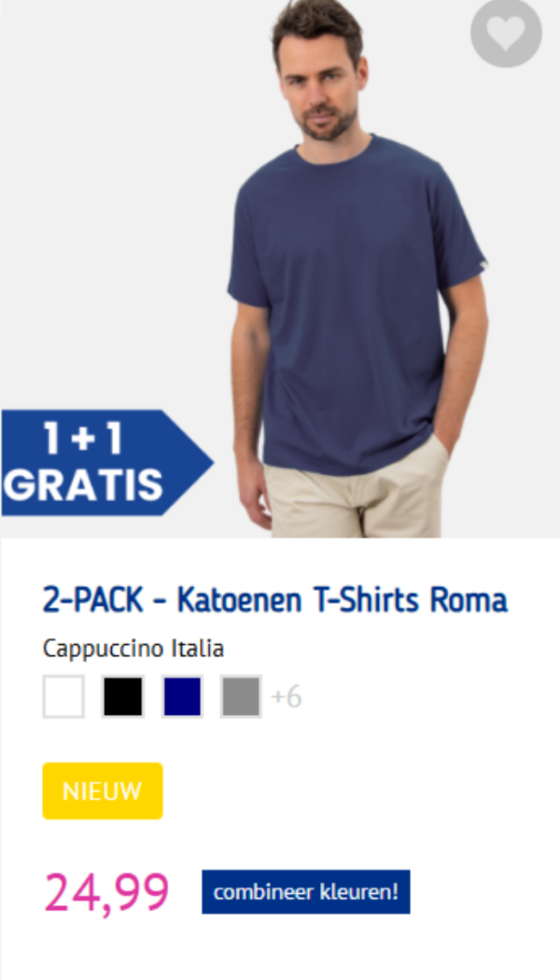
Task: Choose the navy blue color swatch
Action: click(x=182, y=696)
